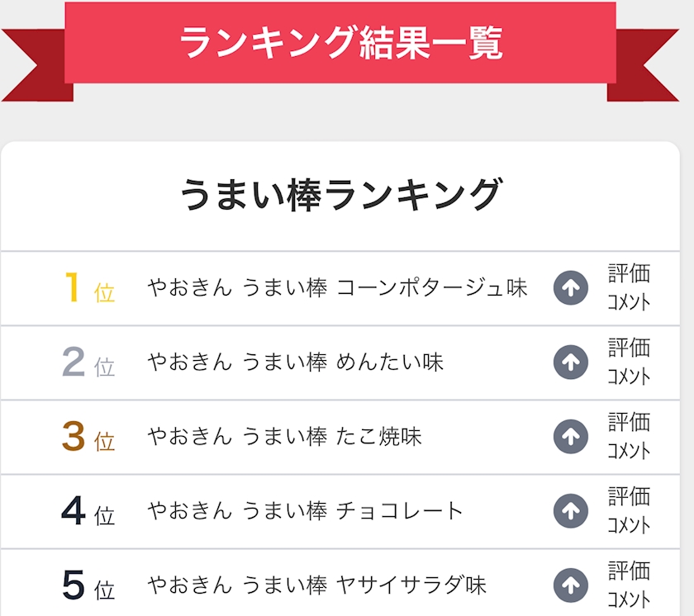Select やおきん うまい棒 コーンポタージュ味

coord(337,288)
